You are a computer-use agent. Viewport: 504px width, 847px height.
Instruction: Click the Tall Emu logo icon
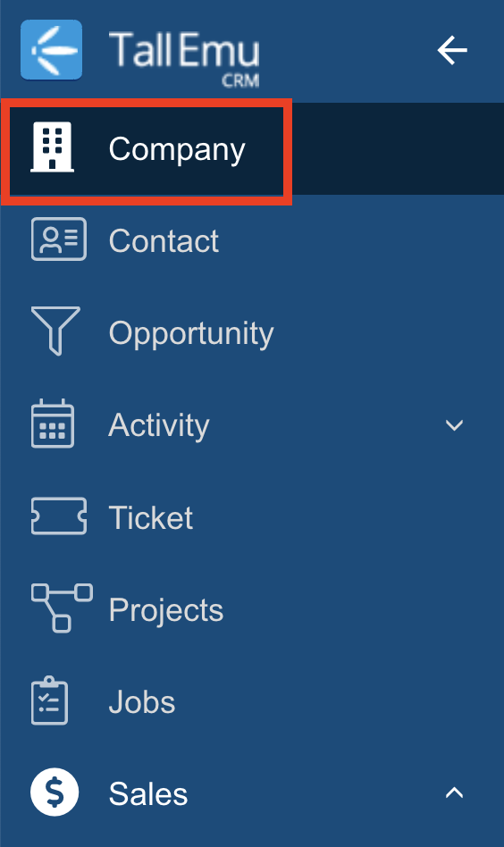[51, 50]
